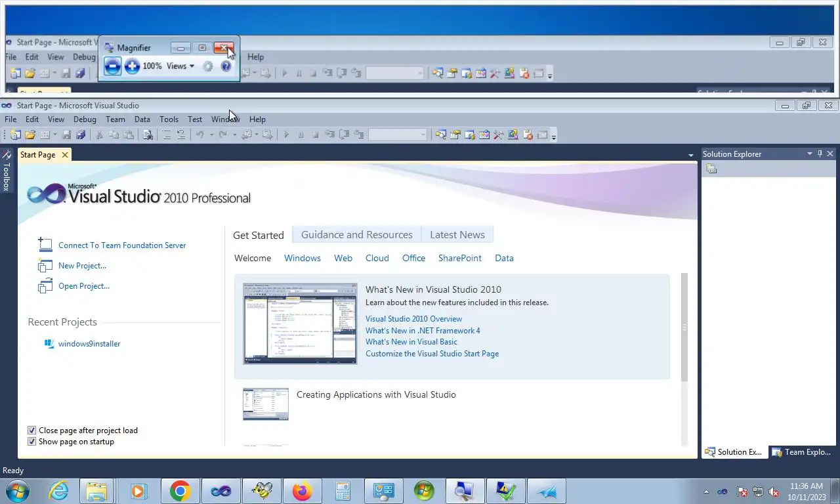Click the Windows Start orb
The height and width of the screenshot is (504, 840).
(16, 491)
